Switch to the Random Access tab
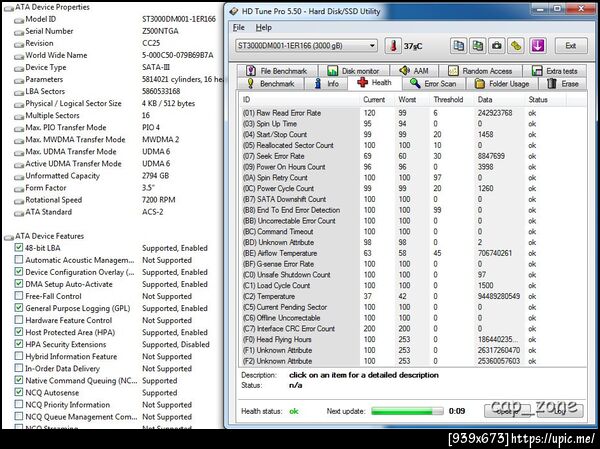 481,71
